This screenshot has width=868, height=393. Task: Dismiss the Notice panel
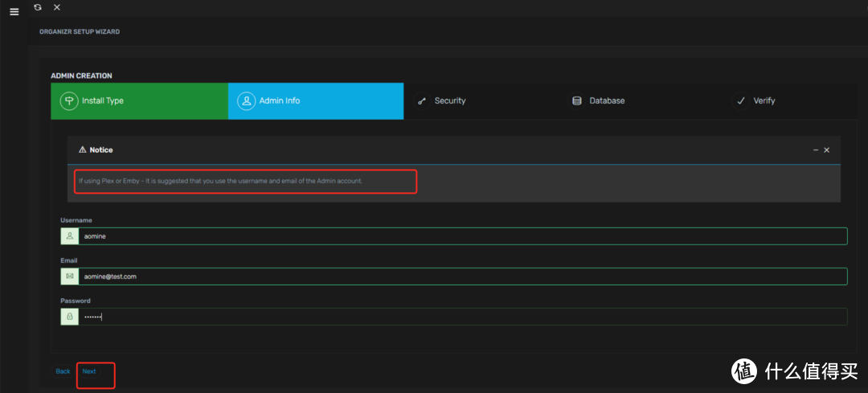pos(827,150)
